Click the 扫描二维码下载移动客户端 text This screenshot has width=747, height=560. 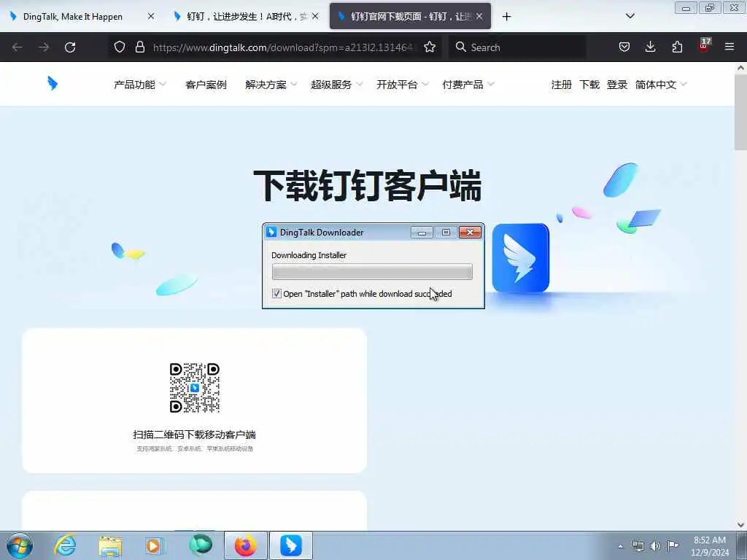click(x=194, y=435)
